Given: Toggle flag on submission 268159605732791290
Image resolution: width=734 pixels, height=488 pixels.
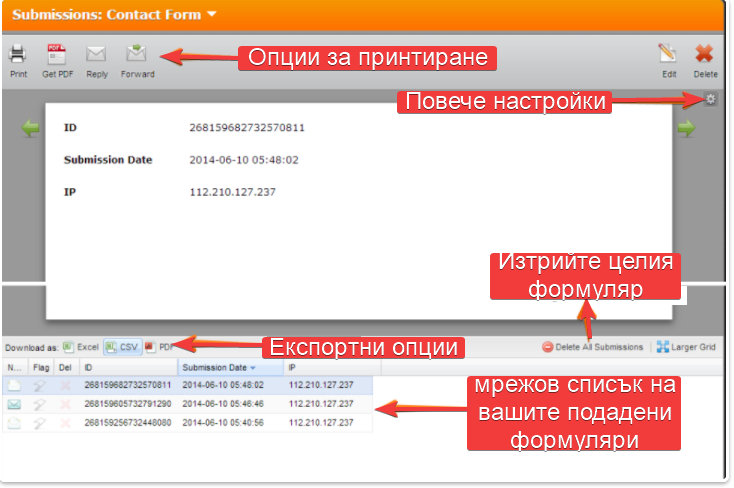Looking at the screenshot, I should click(x=40, y=404).
